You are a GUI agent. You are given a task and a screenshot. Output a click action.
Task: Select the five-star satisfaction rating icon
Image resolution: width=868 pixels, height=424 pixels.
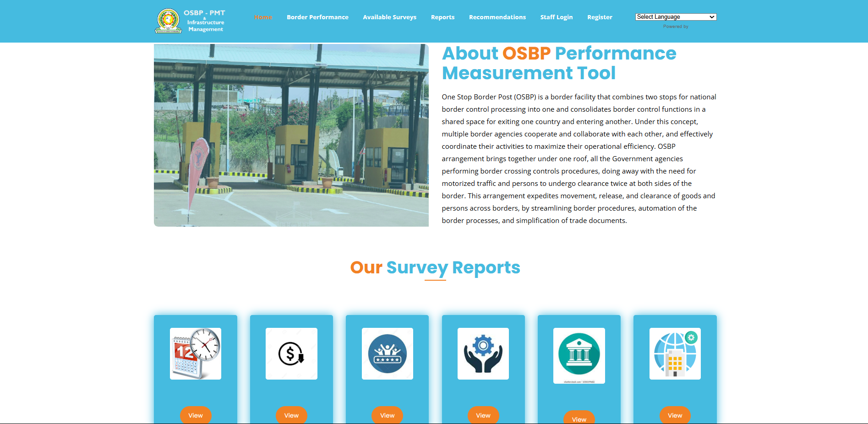click(x=387, y=353)
